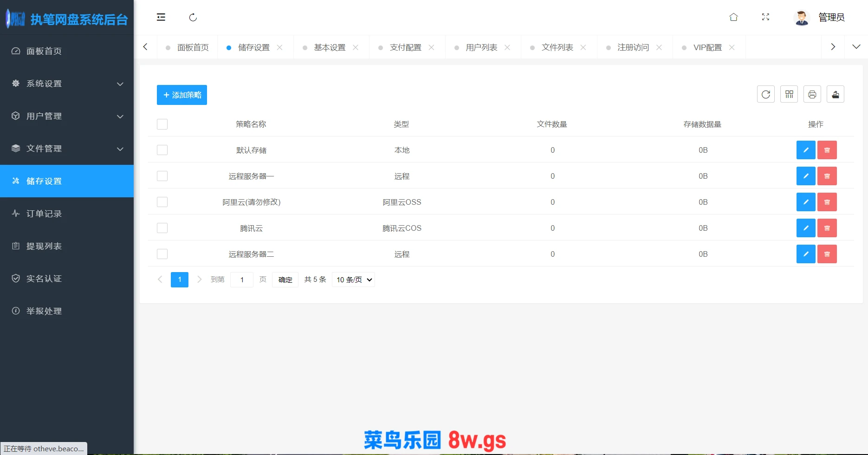Tick the checkbox for 阿里云(请勿修改)
Viewport: 868px width, 455px height.
click(x=162, y=202)
